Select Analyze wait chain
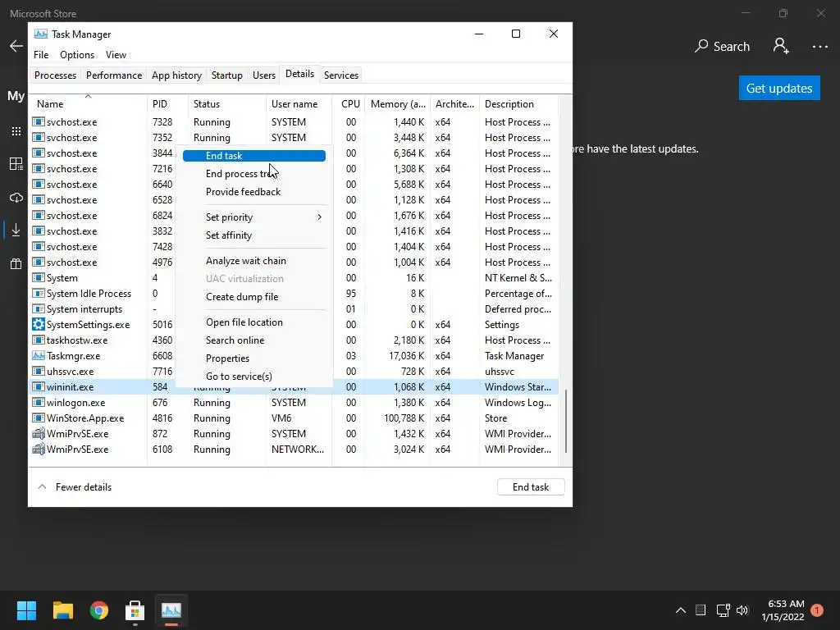 (x=254, y=261)
